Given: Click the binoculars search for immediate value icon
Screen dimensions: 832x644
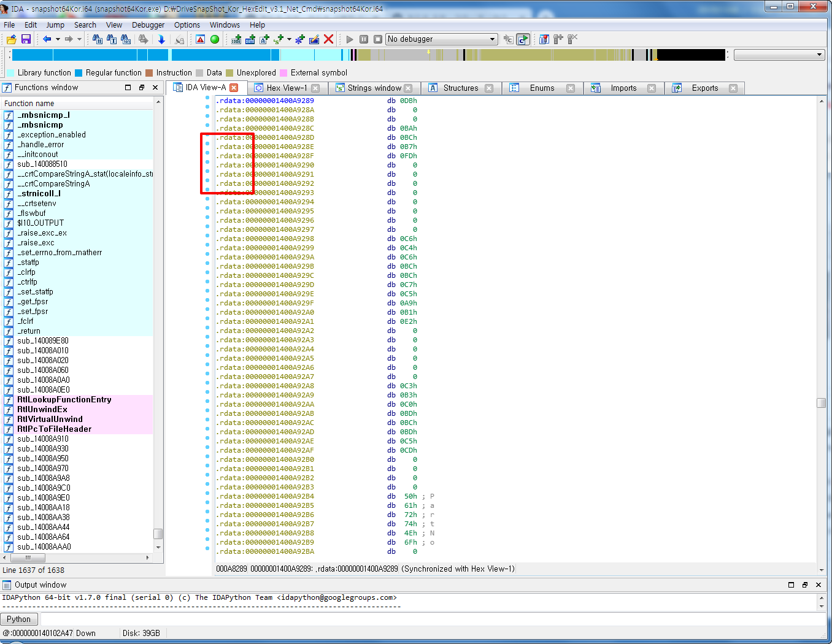Looking at the screenshot, I should (98, 39).
